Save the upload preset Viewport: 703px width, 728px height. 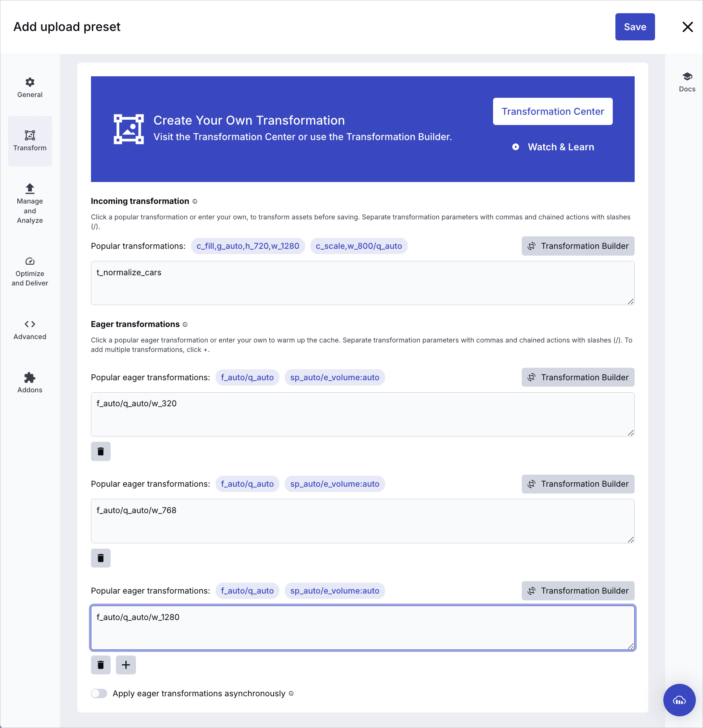tap(635, 26)
